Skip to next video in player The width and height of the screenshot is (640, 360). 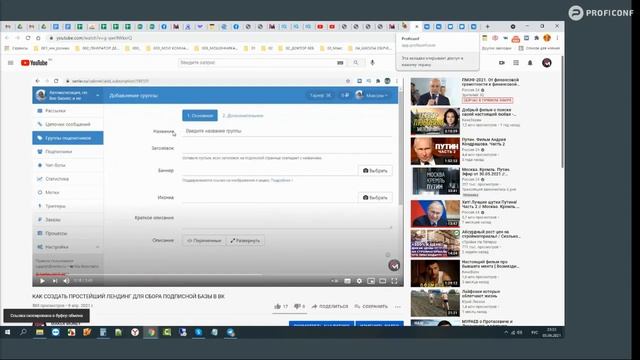[55, 281]
